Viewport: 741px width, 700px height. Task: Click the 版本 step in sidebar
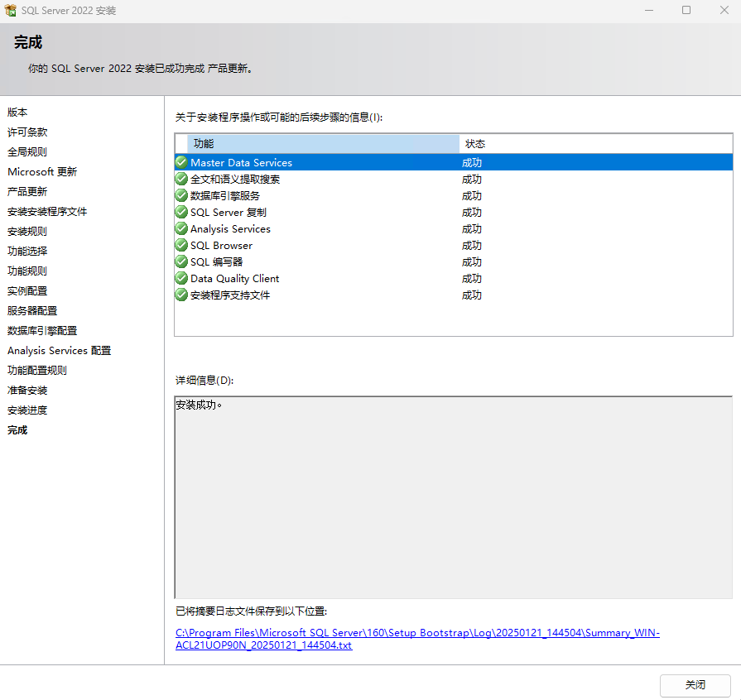point(17,112)
